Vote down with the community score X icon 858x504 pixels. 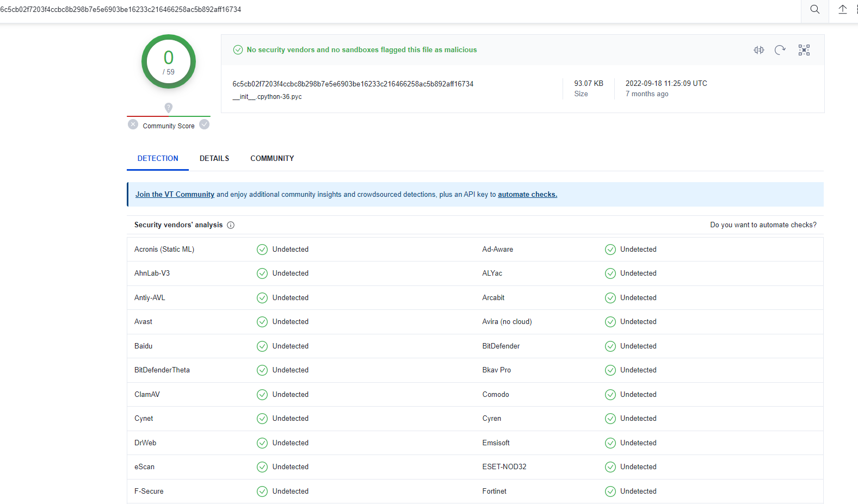click(x=133, y=125)
